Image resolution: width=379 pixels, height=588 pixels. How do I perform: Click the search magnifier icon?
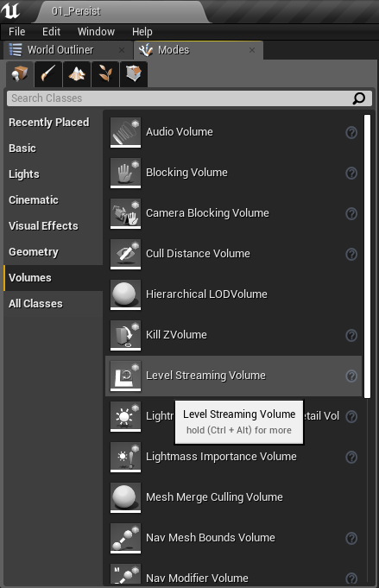359,98
